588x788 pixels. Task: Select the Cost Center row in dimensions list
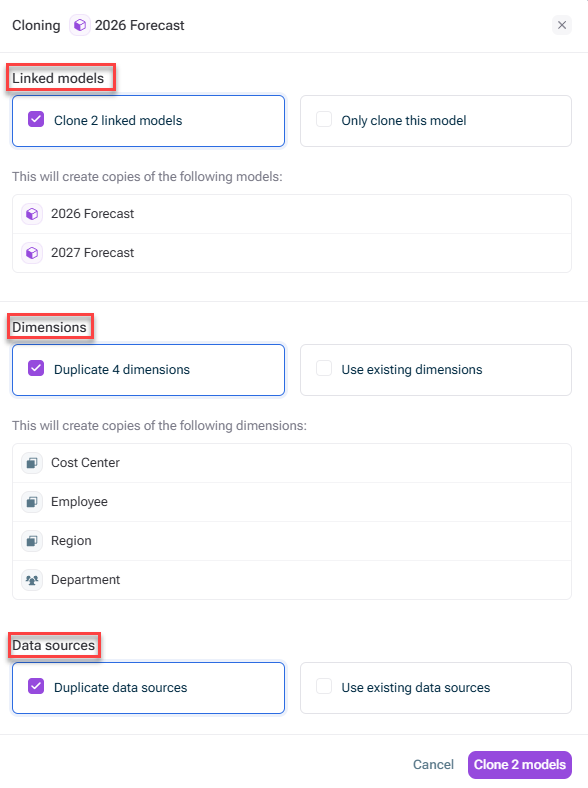[292, 463]
